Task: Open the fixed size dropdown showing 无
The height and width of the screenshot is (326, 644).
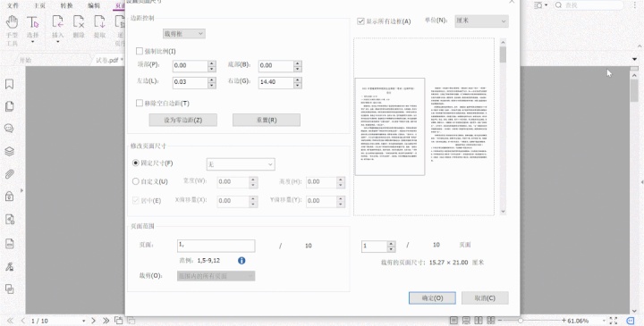Action: pos(241,164)
